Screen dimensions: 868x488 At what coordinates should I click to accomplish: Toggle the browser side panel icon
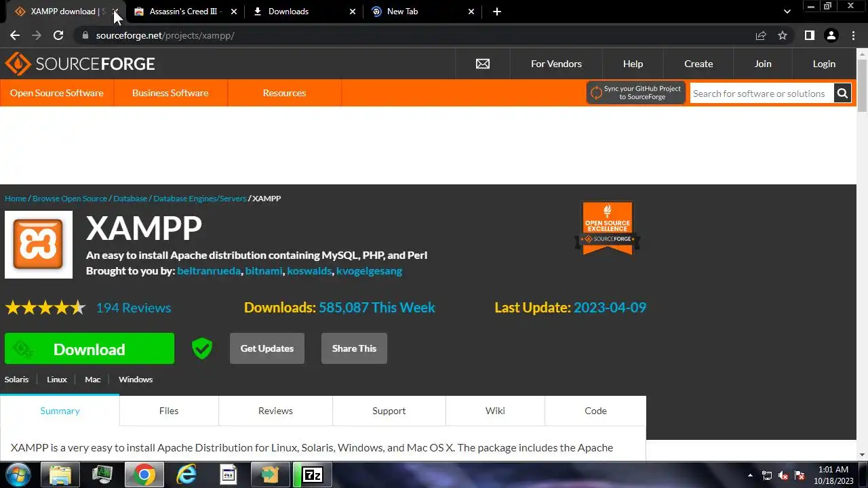809,35
